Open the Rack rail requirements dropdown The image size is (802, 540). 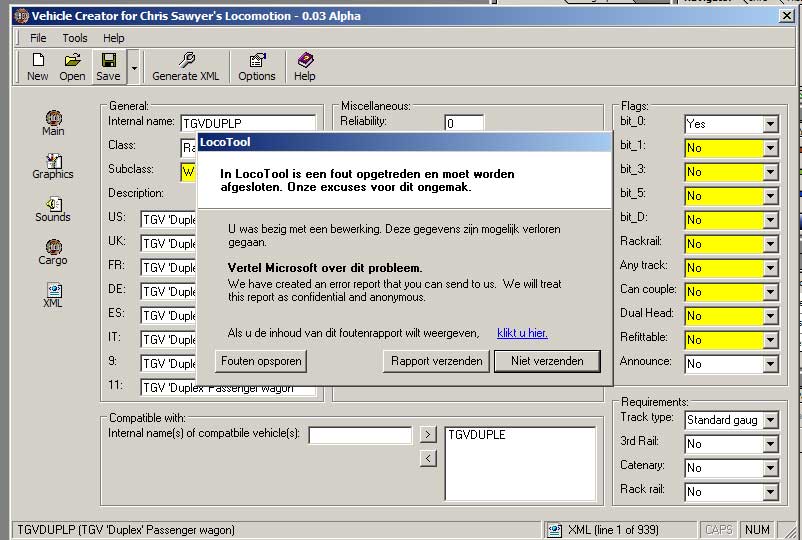(x=770, y=492)
